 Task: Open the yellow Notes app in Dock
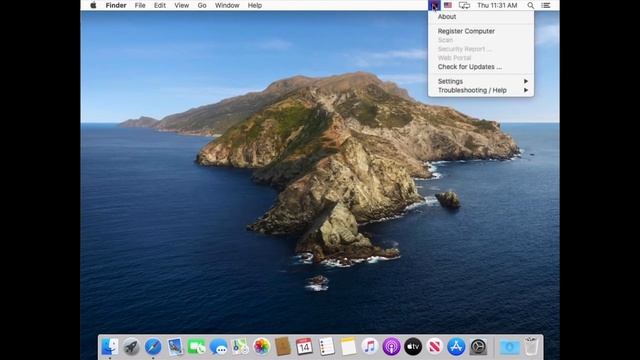coord(348,347)
